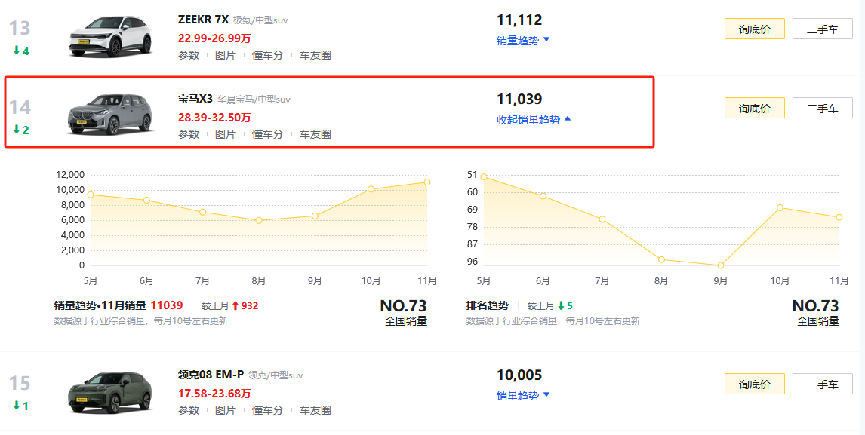Click 询底价 button for 宝马X3
865x435 pixels.
(755, 108)
